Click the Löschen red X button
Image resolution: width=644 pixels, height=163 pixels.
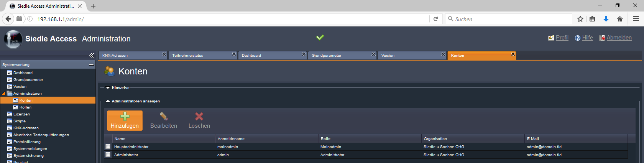(x=199, y=120)
